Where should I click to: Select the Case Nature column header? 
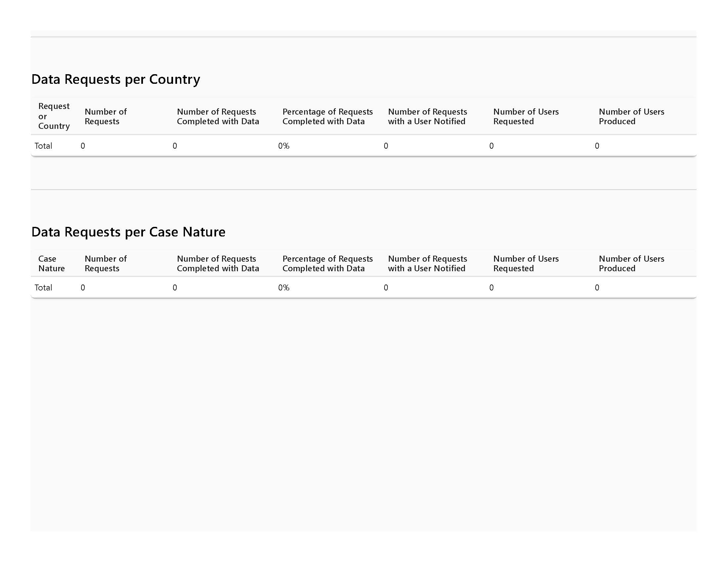[x=51, y=264]
